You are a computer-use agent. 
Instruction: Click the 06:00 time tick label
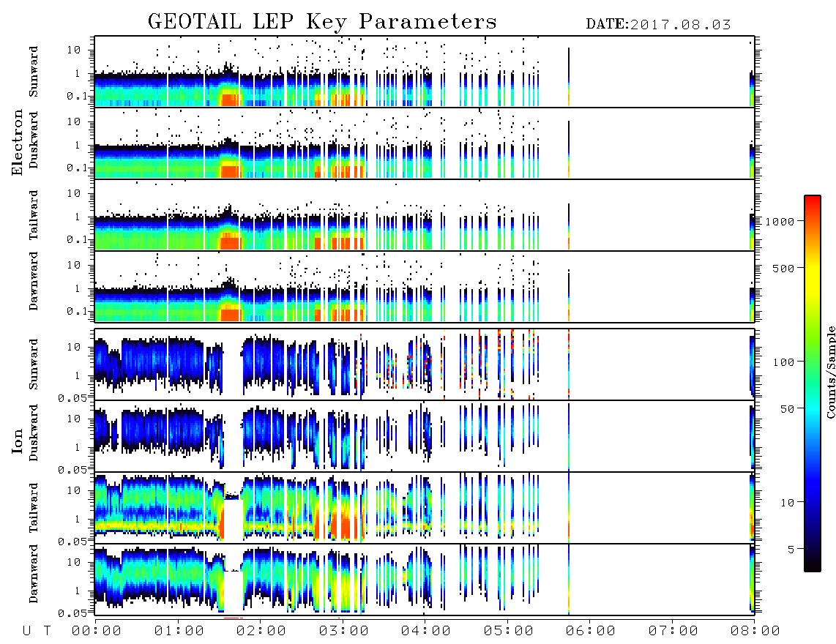coord(590,632)
